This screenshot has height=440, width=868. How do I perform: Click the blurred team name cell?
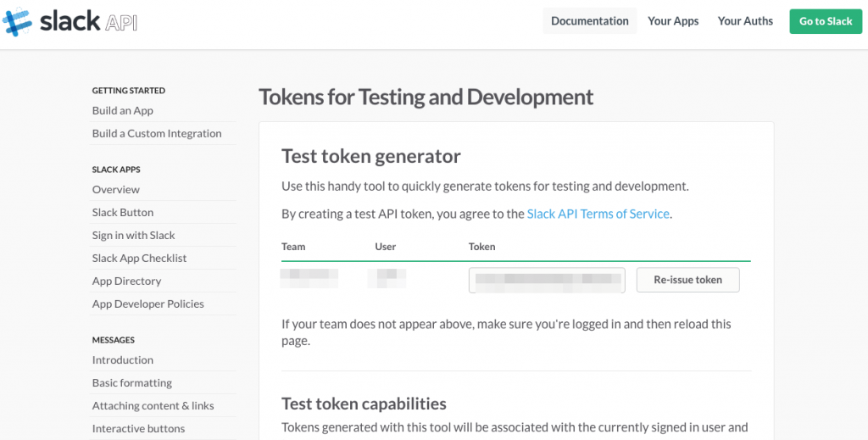(x=309, y=278)
